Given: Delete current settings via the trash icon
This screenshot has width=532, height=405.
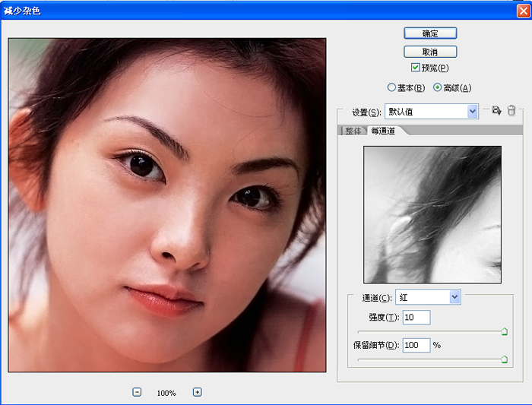Looking at the screenshot, I should coord(511,111).
